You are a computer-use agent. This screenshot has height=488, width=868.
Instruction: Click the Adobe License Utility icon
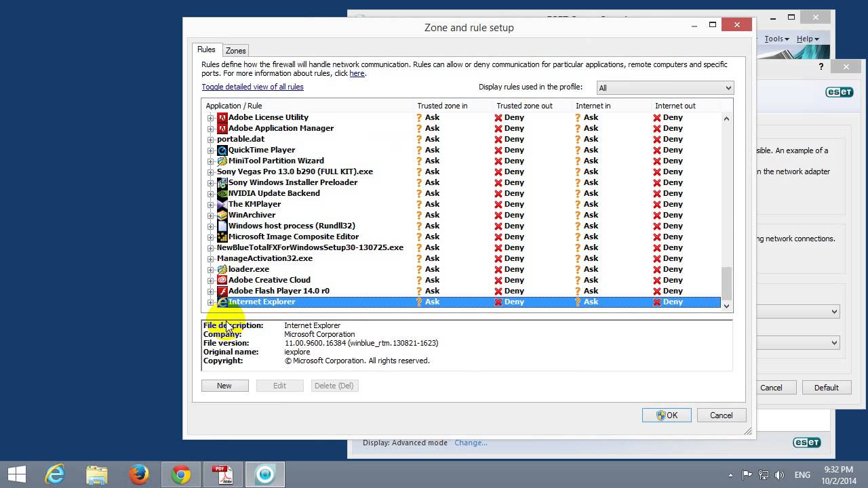pyautogui.click(x=222, y=117)
